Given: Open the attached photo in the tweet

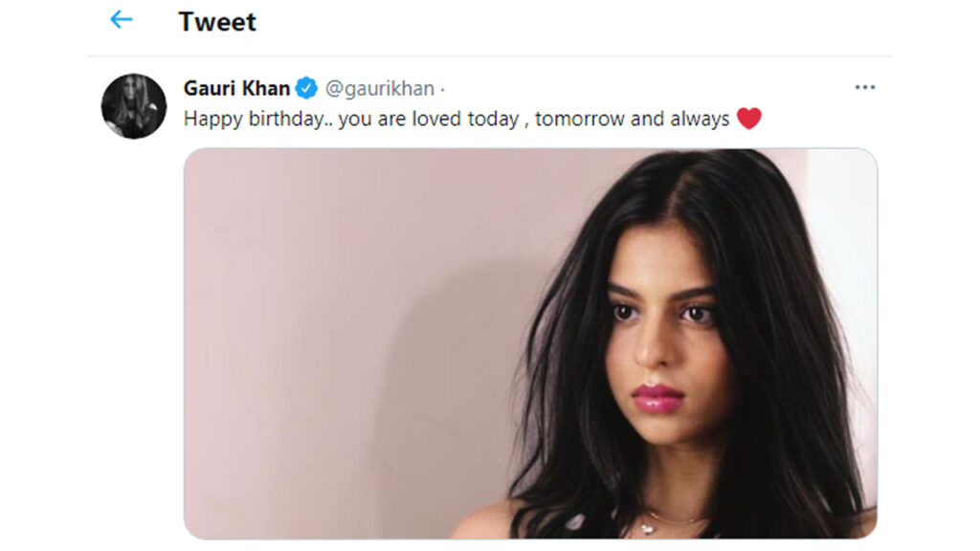Looking at the screenshot, I should (x=530, y=343).
